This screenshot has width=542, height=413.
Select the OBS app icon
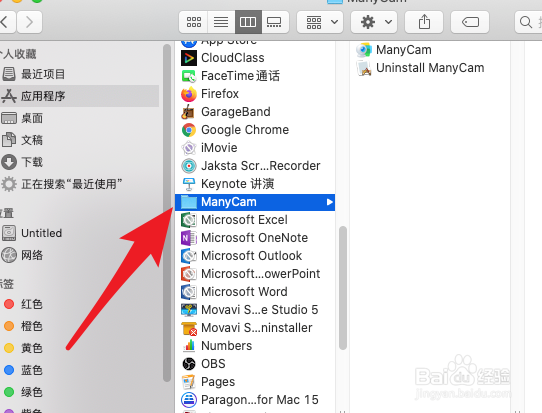tap(189, 364)
